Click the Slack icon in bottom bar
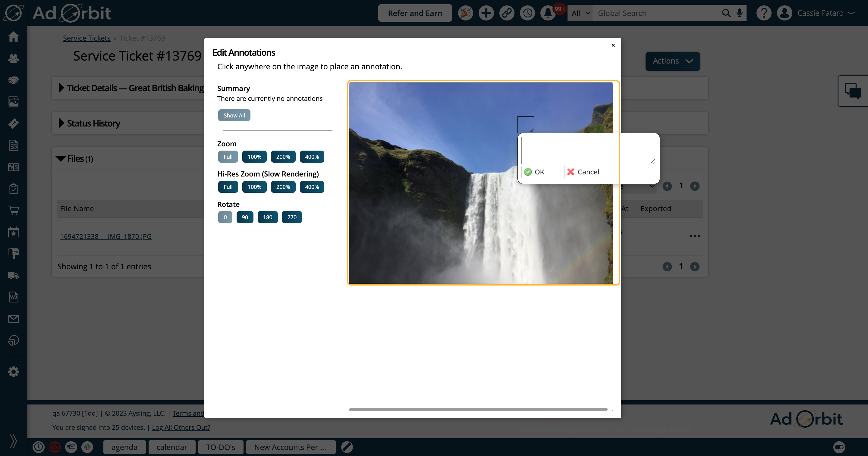 87,447
